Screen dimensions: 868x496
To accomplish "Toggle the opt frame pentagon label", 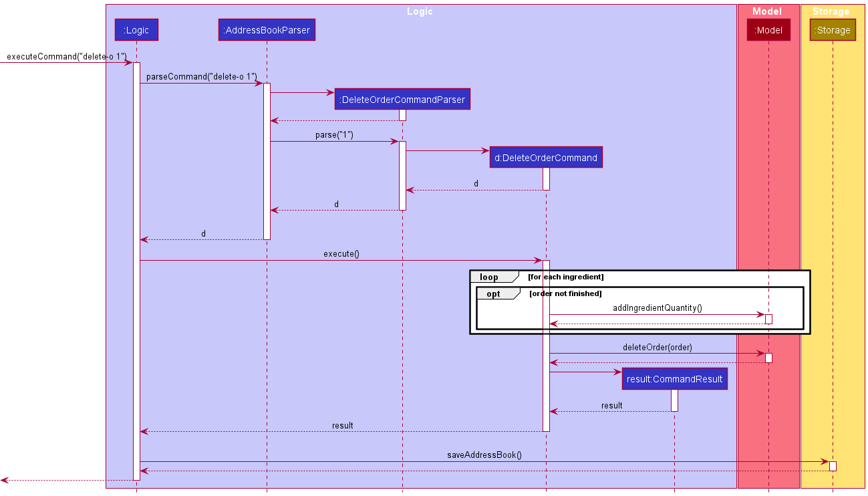I will pos(497,293).
